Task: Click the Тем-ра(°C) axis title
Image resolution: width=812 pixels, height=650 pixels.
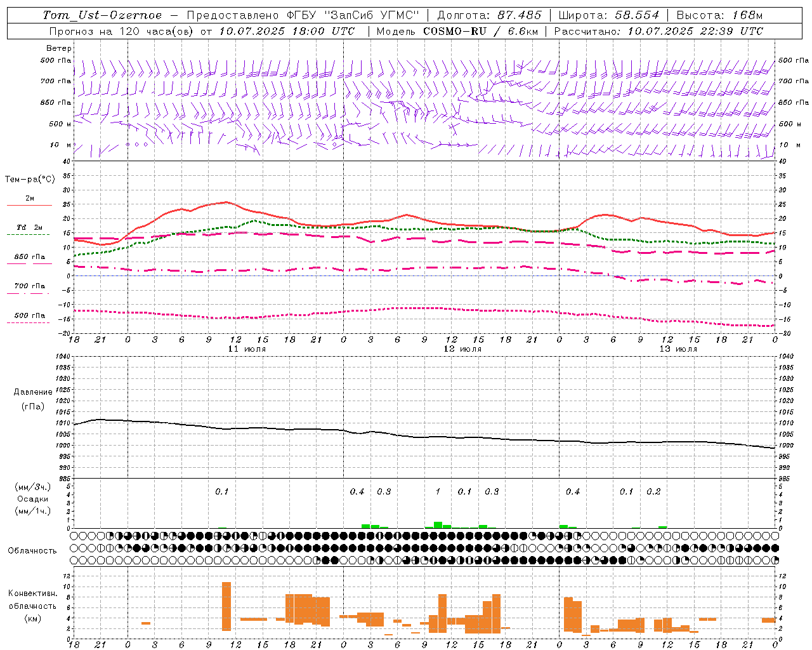Action: (30, 180)
